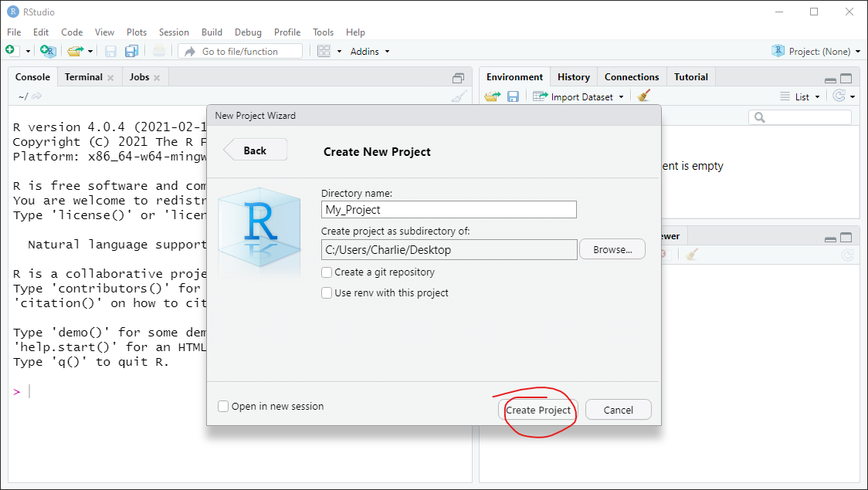This screenshot has height=490, width=868.
Task: Save workspace with Environment floppy disk icon
Action: [513, 96]
